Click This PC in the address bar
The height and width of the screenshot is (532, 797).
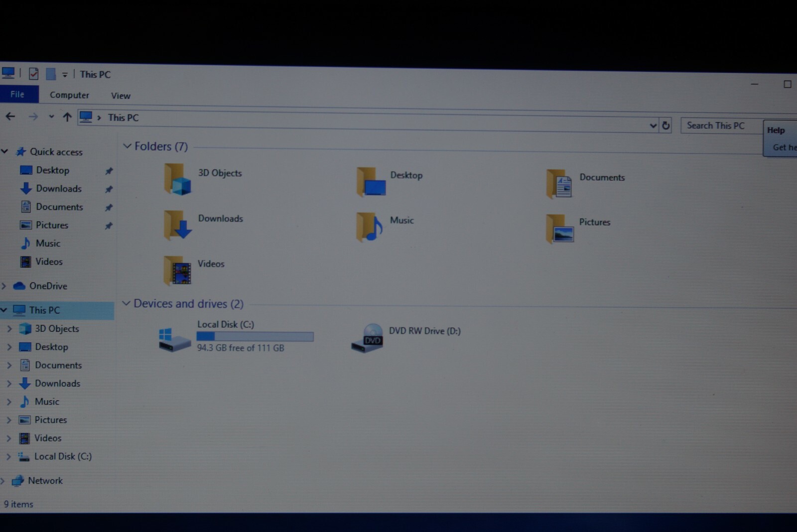pos(123,118)
